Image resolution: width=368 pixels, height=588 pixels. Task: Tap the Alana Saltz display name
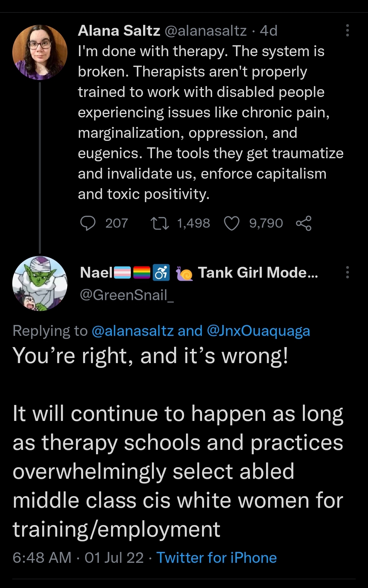coord(119,31)
